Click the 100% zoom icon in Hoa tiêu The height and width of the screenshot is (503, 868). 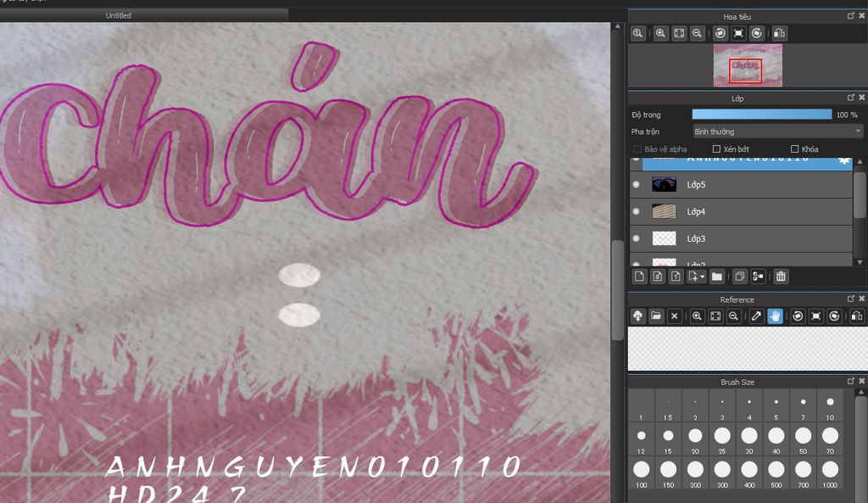pos(637,33)
